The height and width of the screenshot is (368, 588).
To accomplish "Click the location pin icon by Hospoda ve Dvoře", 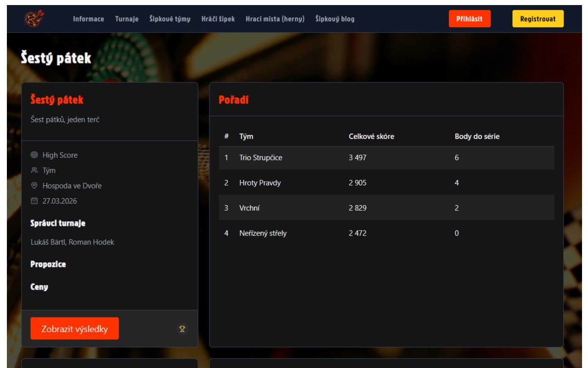I will (x=34, y=186).
